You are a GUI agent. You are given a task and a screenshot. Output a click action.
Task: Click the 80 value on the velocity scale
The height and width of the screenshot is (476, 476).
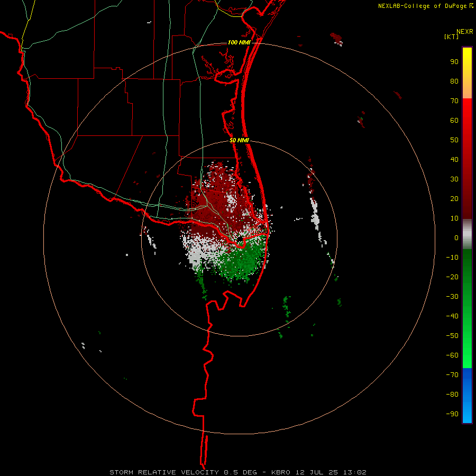point(454,81)
